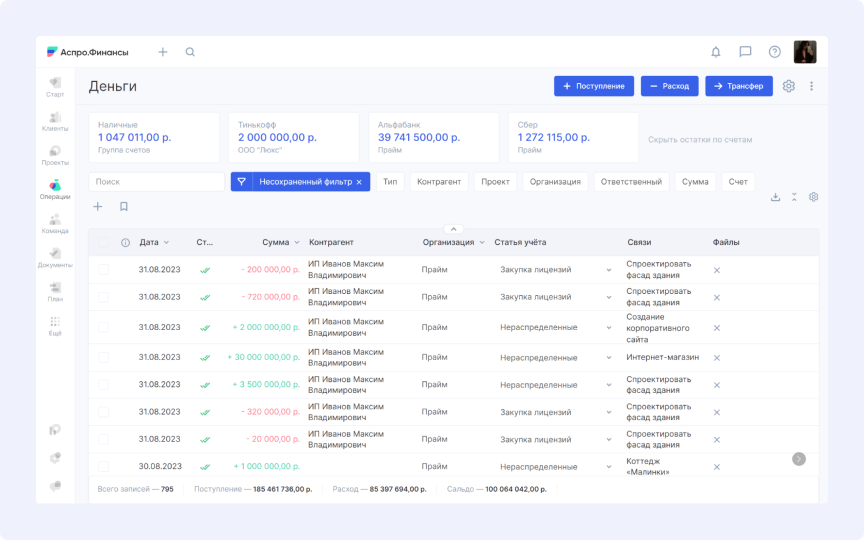The height and width of the screenshot is (540, 864).
Task: Select all rows with the header checkbox
Action: (x=104, y=242)
